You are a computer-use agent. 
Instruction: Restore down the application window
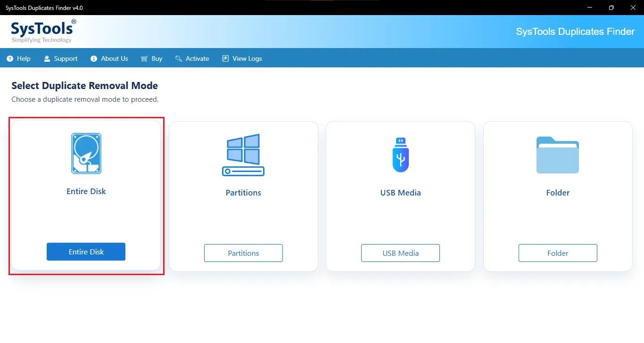pyautogui.click(x=611, y=8)
